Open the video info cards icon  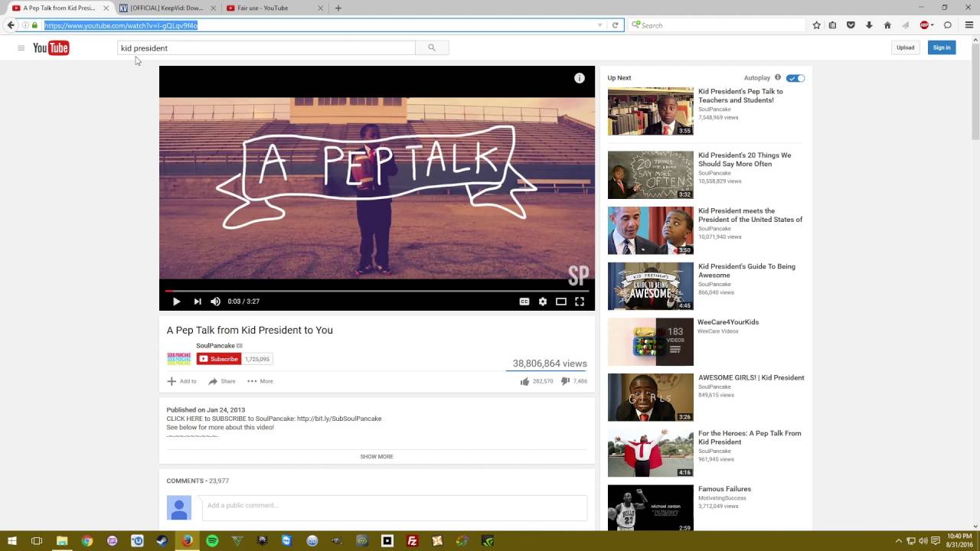[580, 78]
